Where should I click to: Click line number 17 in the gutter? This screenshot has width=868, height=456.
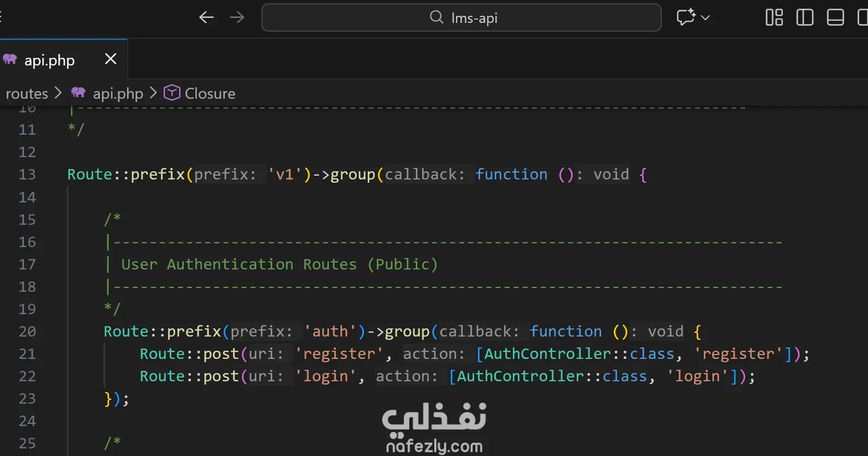coord(27,265)
